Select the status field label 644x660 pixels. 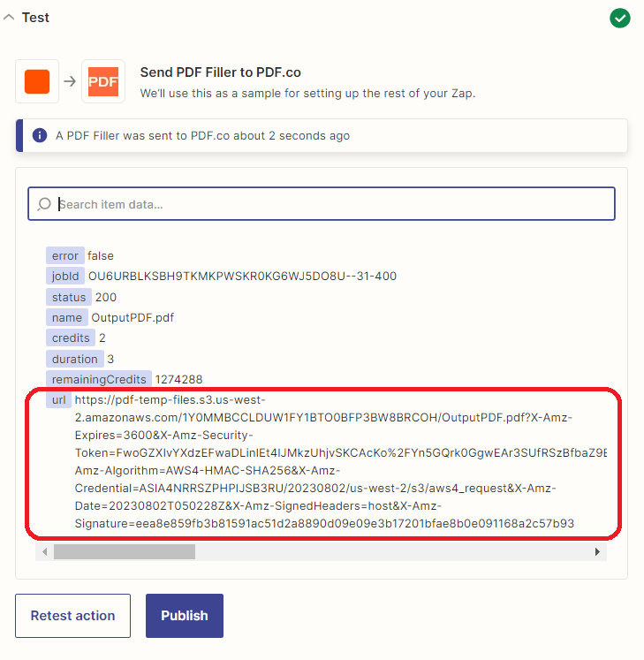tap(69, 297)
